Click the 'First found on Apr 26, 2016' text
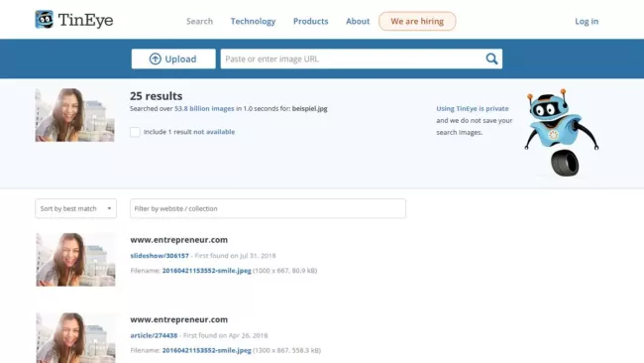 pyautogui.click(x=226, y=335)
